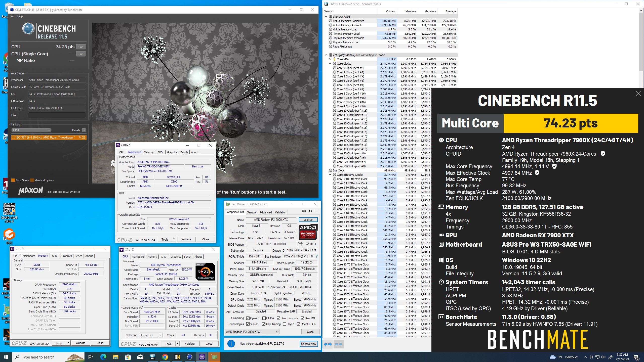Expand the Core VIDs row in HWiNFO
This screenshot has height=362, width=644.
coord(330,59)
